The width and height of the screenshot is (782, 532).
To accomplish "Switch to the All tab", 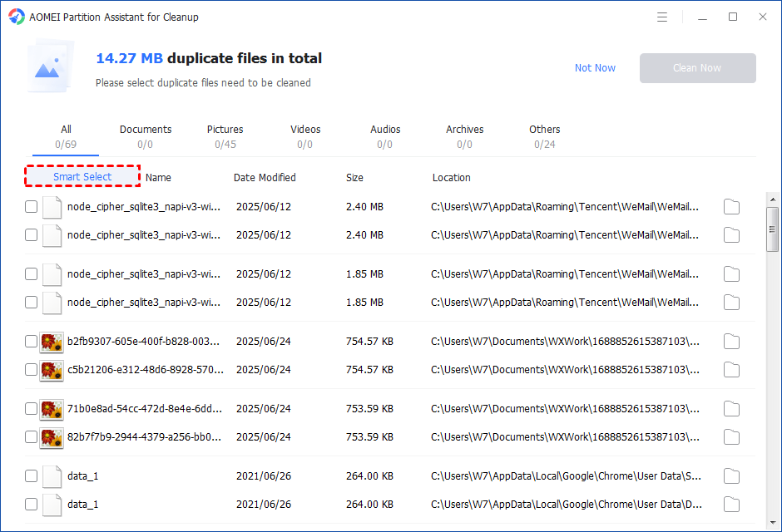I will (x=66, y=136).
